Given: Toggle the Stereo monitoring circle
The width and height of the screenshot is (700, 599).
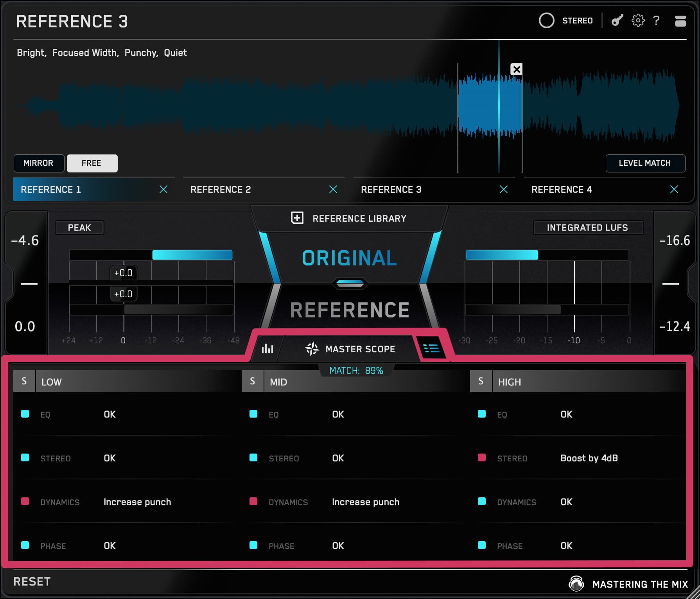Looking at the screenshot, I should click(x=546, y=21).
